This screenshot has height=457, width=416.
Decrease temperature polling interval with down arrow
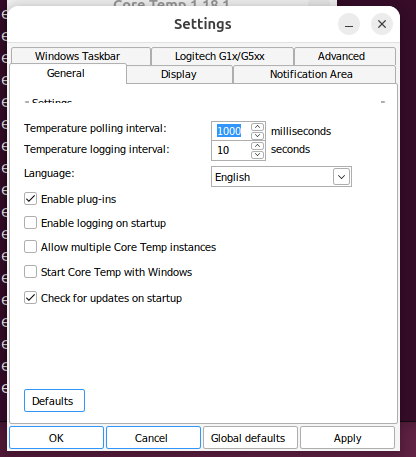[x=257, y=135]
